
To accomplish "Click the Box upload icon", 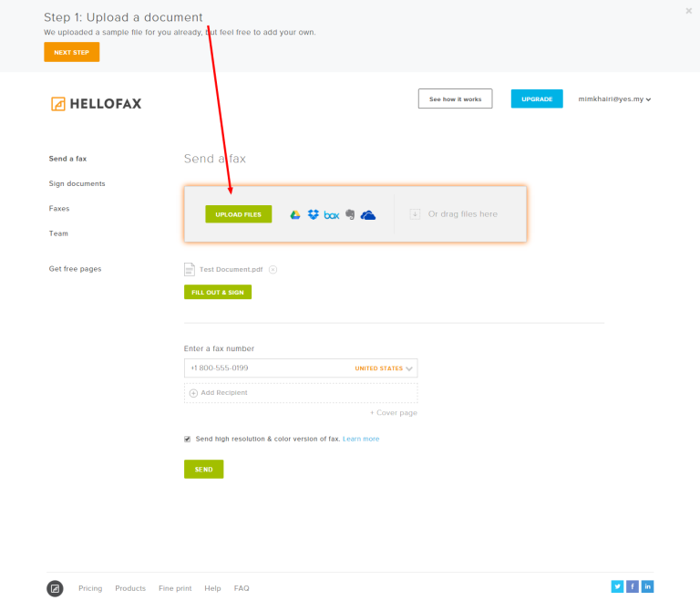I will 332,215.
